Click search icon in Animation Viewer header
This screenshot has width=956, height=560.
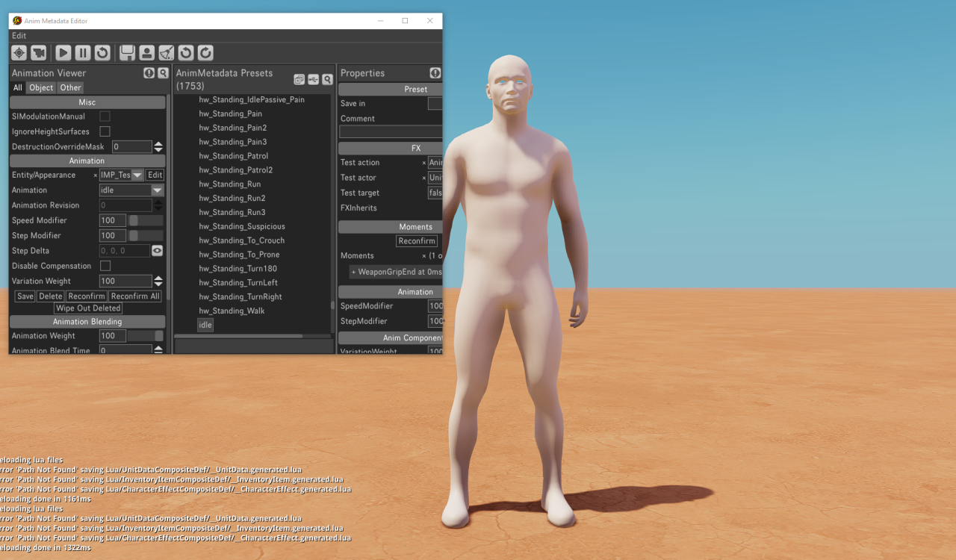click(x=163, y=73)
